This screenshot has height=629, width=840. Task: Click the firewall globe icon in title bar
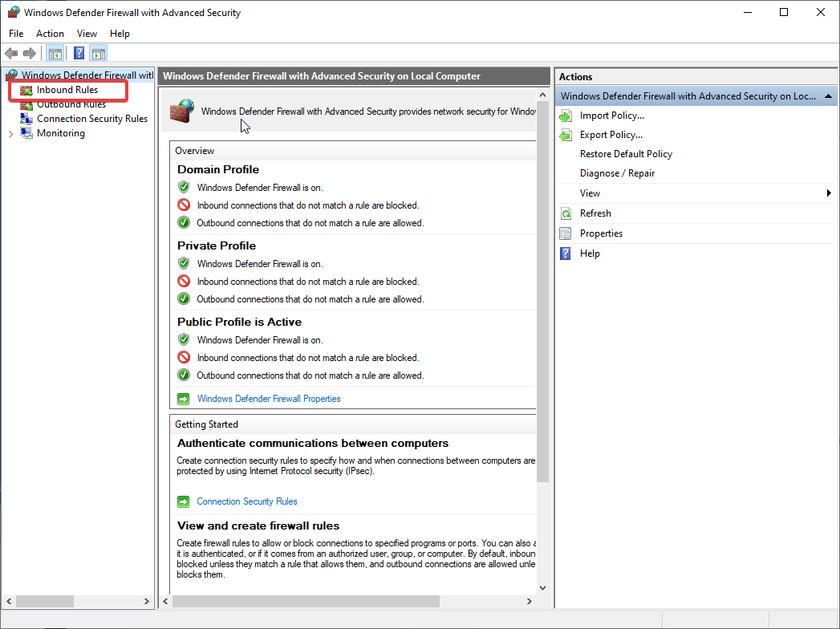(14, 12)
